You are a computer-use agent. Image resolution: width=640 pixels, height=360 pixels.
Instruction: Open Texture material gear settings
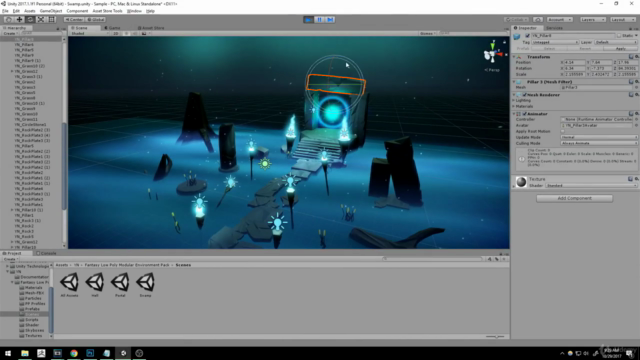[636, 179]
